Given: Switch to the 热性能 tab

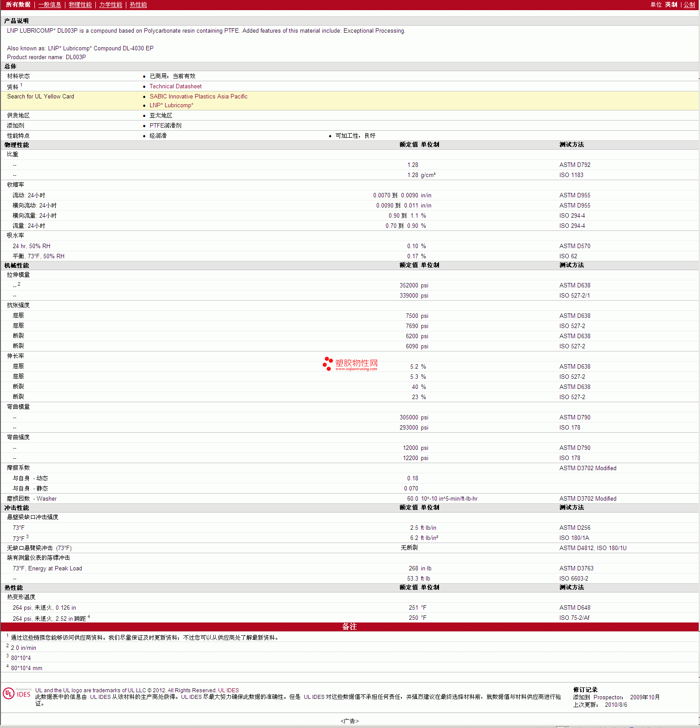Looking at the screenshot, I should pyautogui.click(x=138, y=4).
